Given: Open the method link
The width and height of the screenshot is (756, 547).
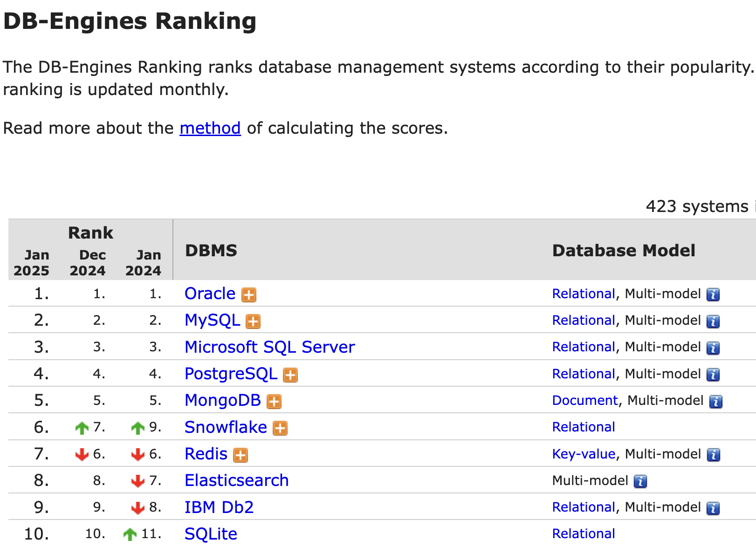Looking at the screenshot, I should pos(210,128).
